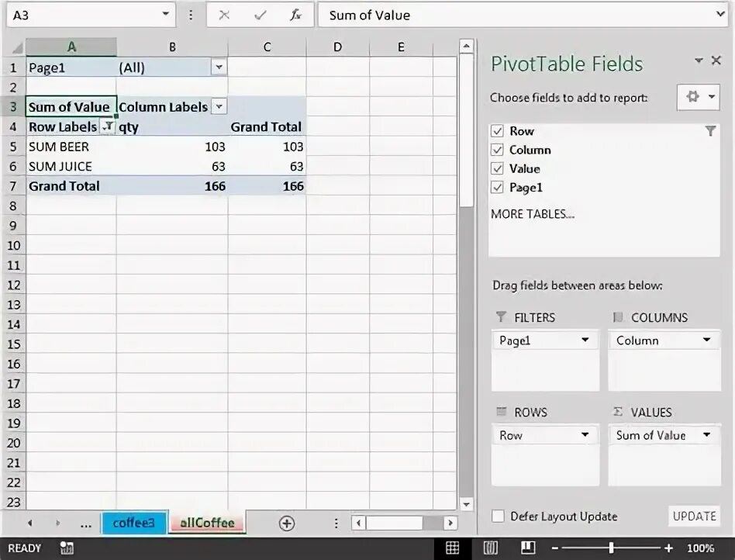Open the Page1 filter dropdown in cell B1

[219, 67]
